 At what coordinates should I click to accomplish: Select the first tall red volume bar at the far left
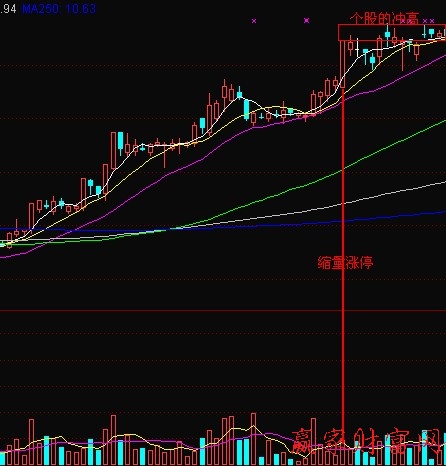pos(32,442)
